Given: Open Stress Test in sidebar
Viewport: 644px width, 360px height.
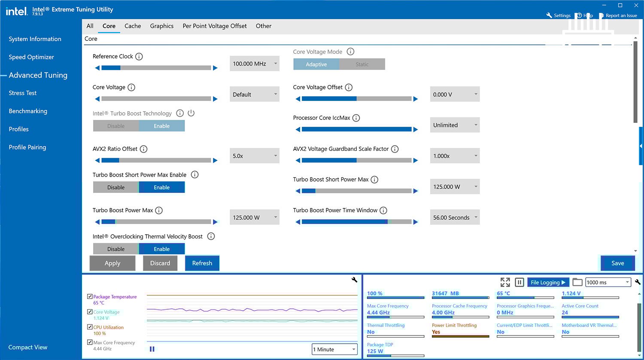Looking at the screenshot, I should click(x=23, y=93).
